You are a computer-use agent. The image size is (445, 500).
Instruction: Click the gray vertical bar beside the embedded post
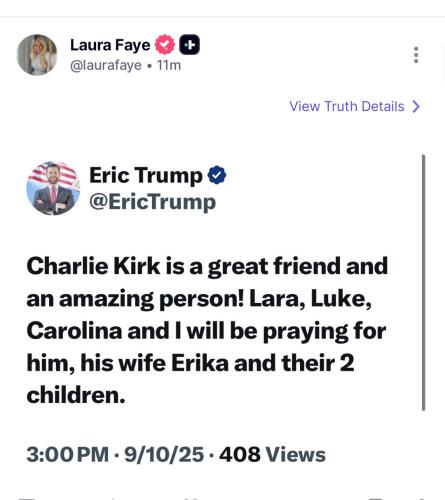pyautogui.click(x=424, y=283)
